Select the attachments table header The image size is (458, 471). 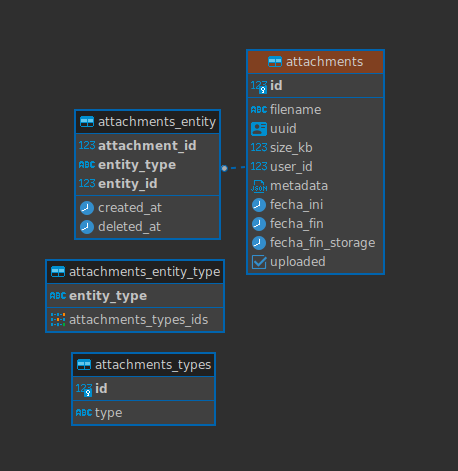(x=315, y=62)
